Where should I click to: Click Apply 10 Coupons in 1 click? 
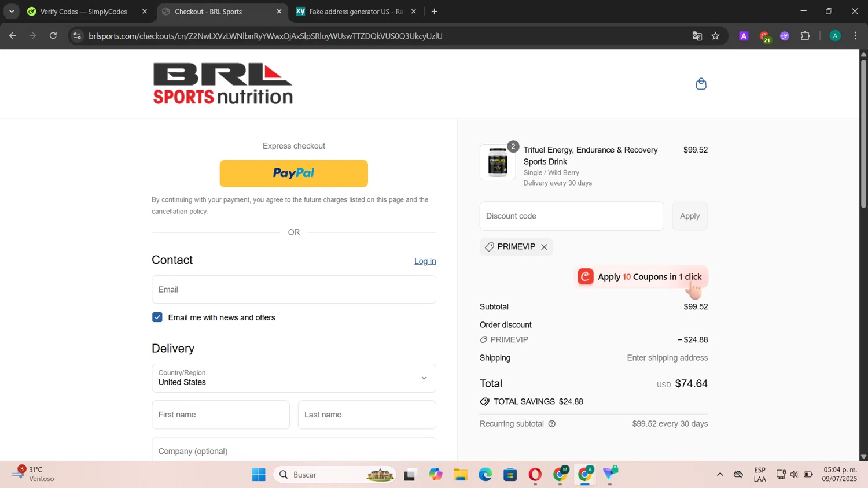tap(642, 277)
